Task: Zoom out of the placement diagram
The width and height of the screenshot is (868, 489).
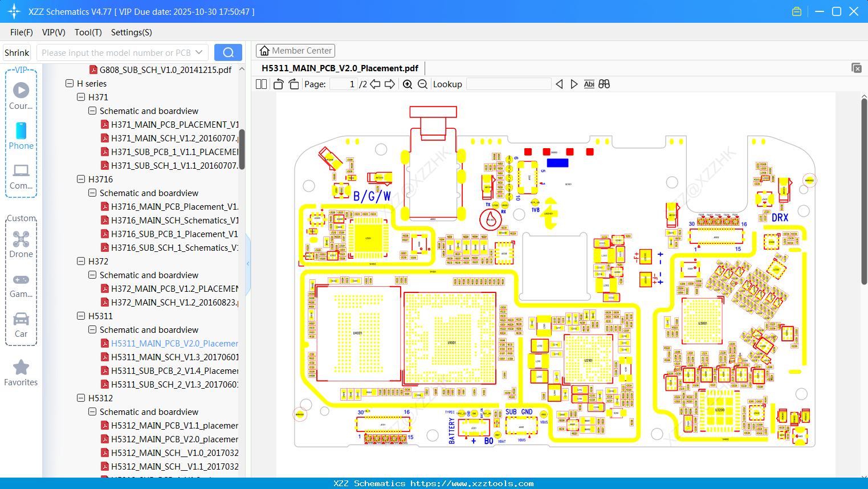Action: pos(422,84)
